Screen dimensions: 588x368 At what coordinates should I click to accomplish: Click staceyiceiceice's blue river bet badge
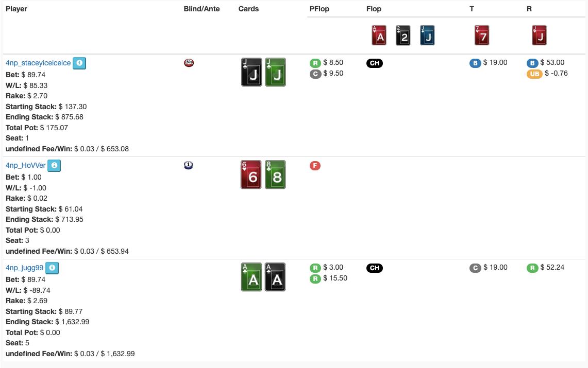tap(532, 63)
